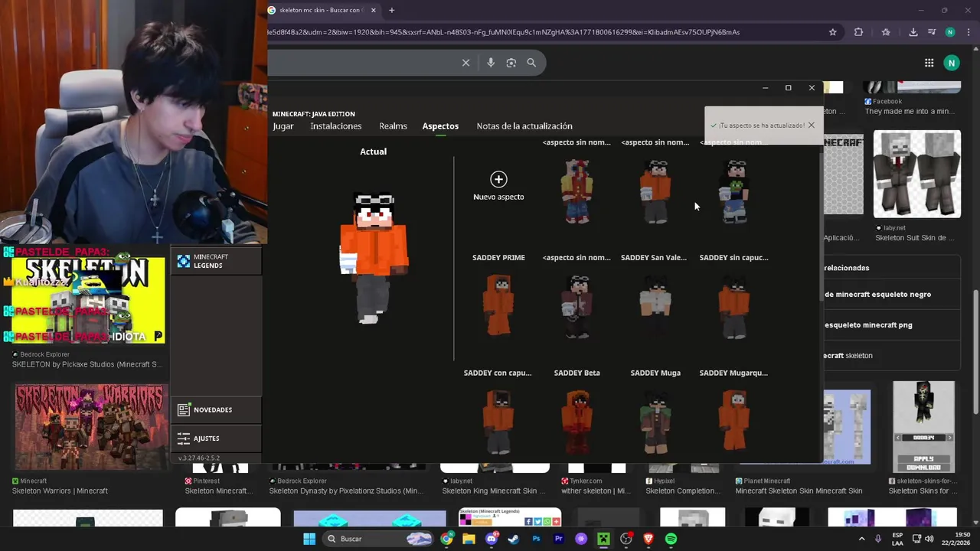Start voice search with microphone icon

coord(491,63)
